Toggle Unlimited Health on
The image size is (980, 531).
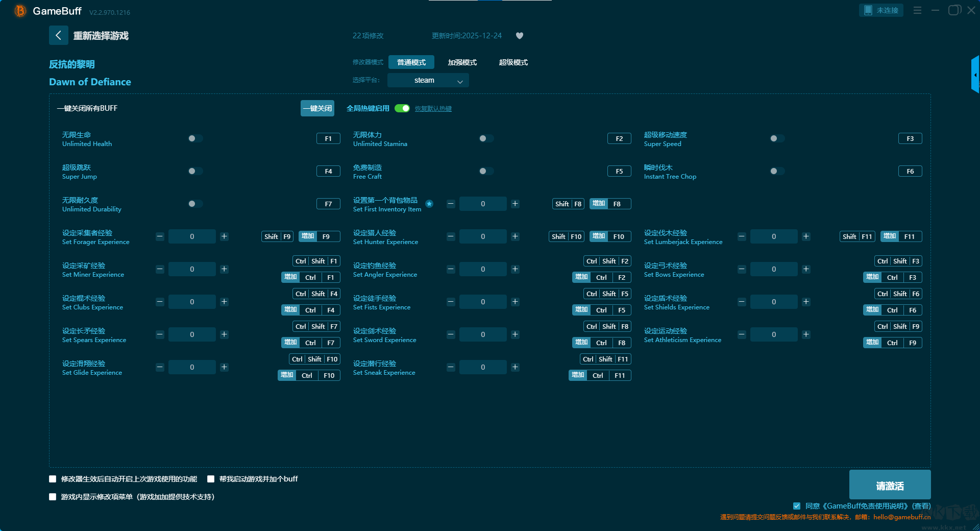pos(195,138)
